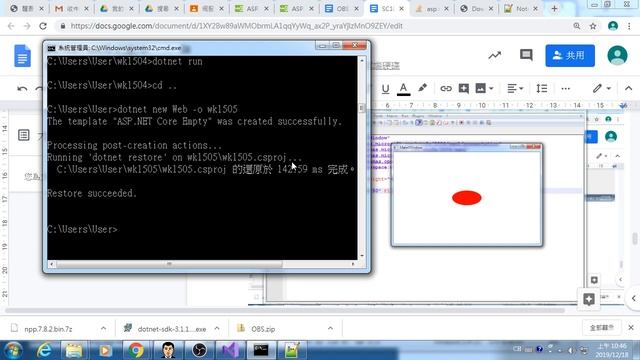
Task: Click the Explore button at bottom right
Action: 589,300
